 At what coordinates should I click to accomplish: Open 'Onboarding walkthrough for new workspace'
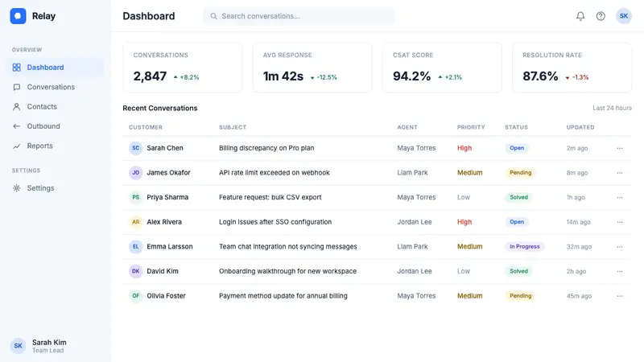pyautogui.click(x=287, y=271)
